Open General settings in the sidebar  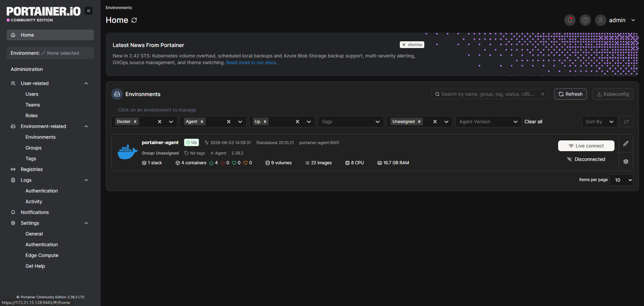coord(34,234)
